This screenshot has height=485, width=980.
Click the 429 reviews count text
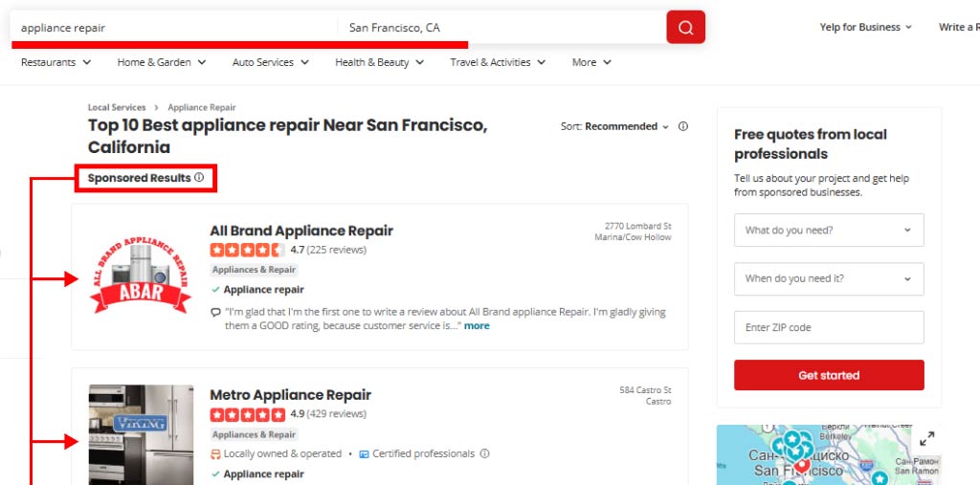tap(336, 414)
